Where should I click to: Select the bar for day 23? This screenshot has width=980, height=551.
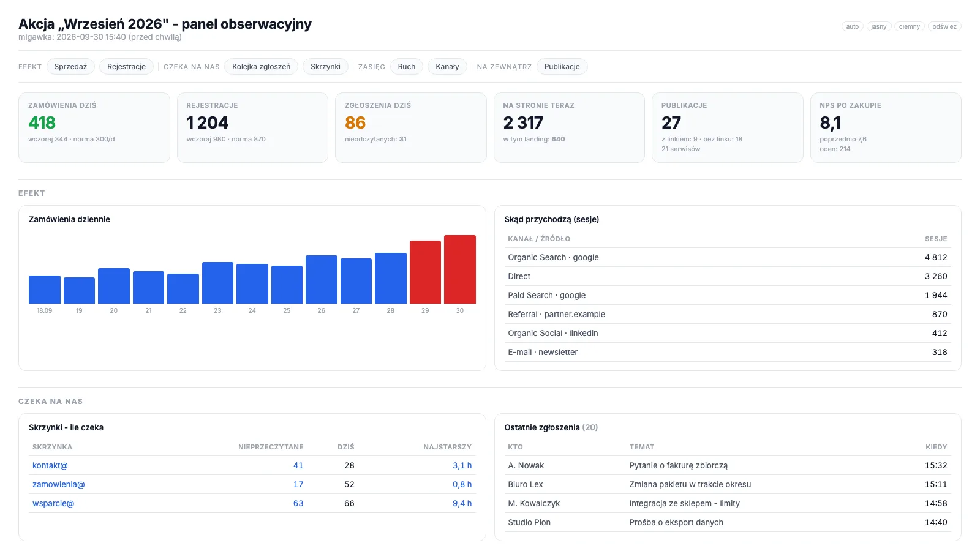(x=217, y=283)
